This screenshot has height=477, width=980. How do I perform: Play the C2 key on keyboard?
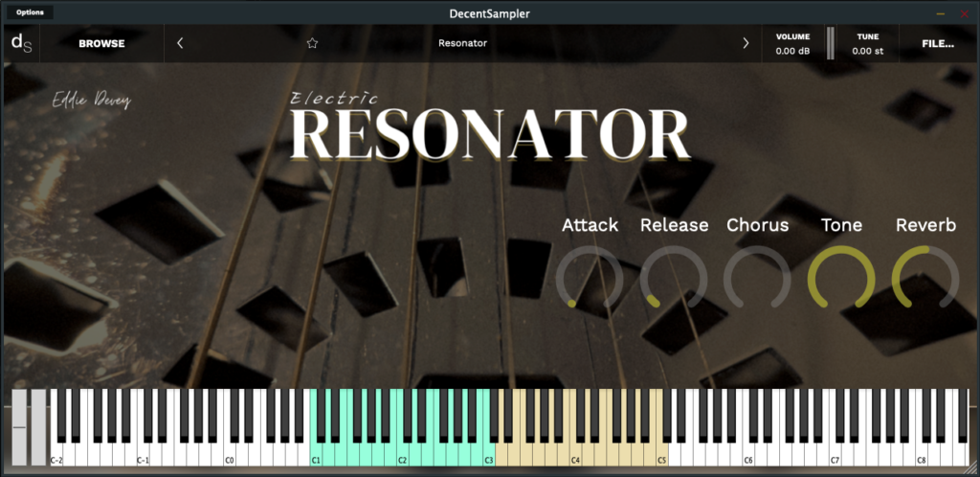click(x=403, y=455)
